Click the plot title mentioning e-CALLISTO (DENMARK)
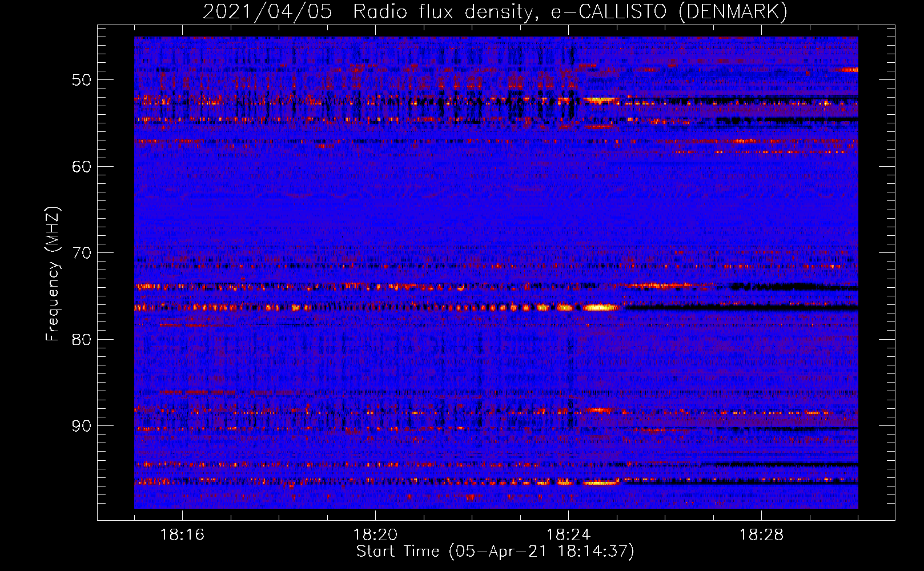 [x=495, y=11]
